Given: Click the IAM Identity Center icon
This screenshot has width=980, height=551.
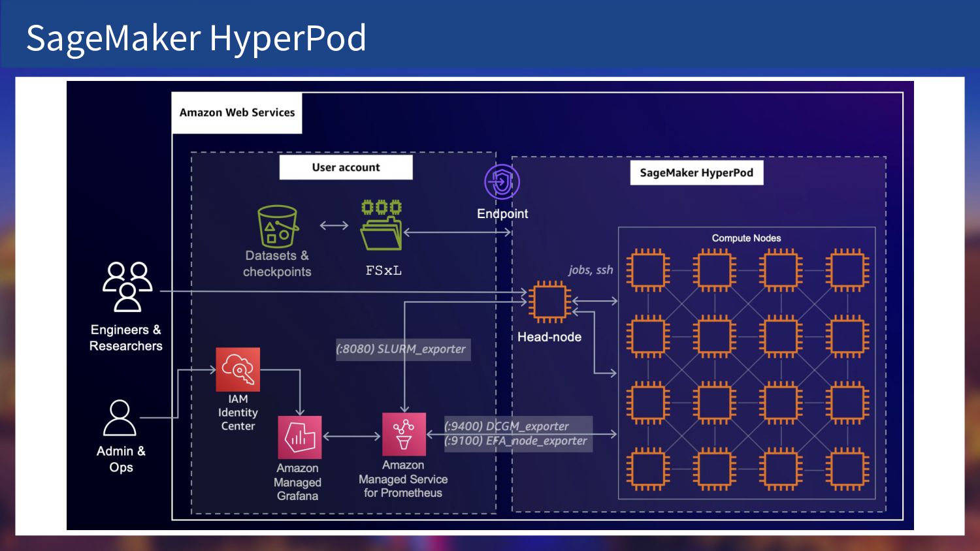Looking at the screenshot, I should 238,370.
